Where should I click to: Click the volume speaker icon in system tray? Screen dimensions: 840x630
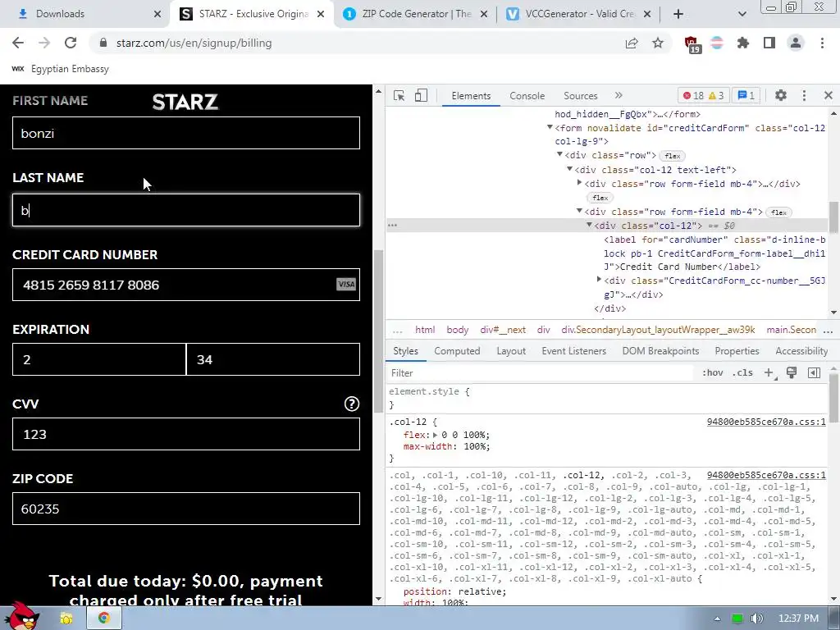[757, 619]
